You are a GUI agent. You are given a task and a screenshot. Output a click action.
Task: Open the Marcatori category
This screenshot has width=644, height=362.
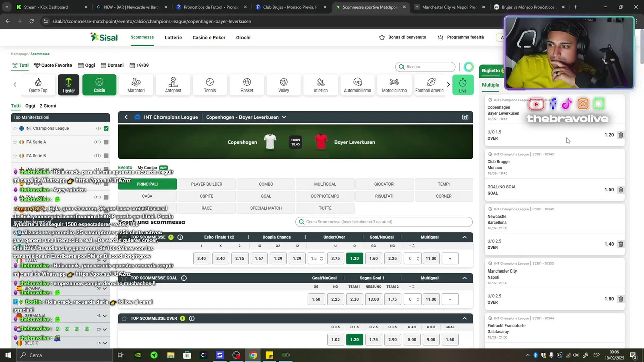coord(136,85)
